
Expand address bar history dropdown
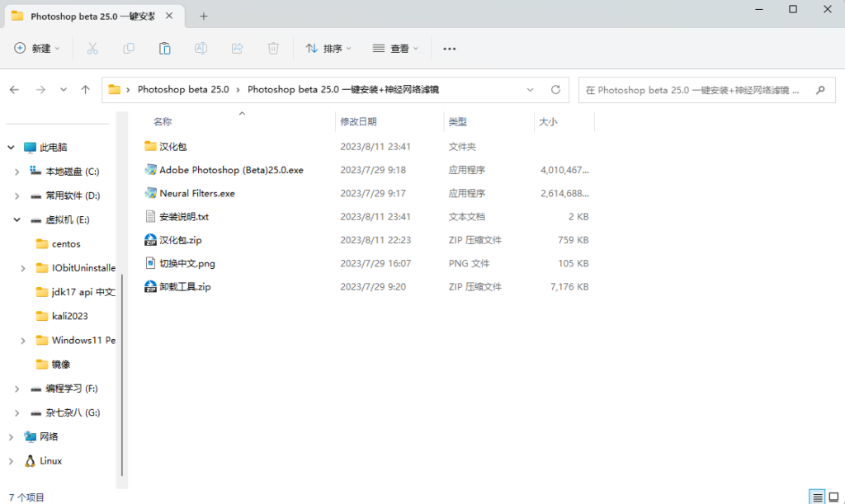click(531, 90)
